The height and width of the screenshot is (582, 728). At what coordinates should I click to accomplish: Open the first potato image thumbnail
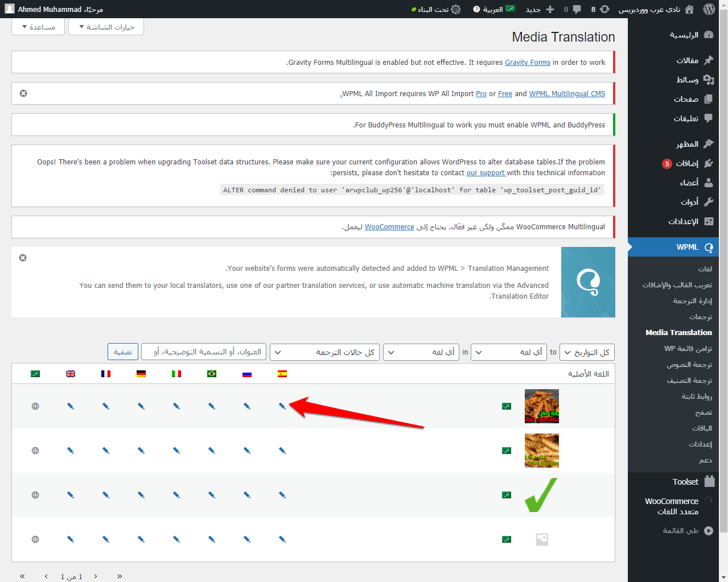542,406
